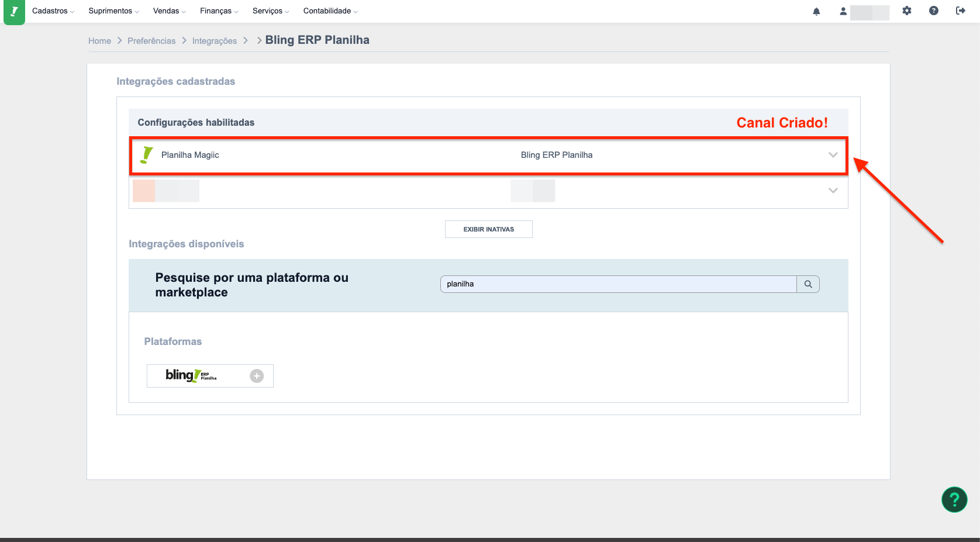Click the 'Configurações habilitadas' header
The image size is (980, 542).
(x=196, y=123)
